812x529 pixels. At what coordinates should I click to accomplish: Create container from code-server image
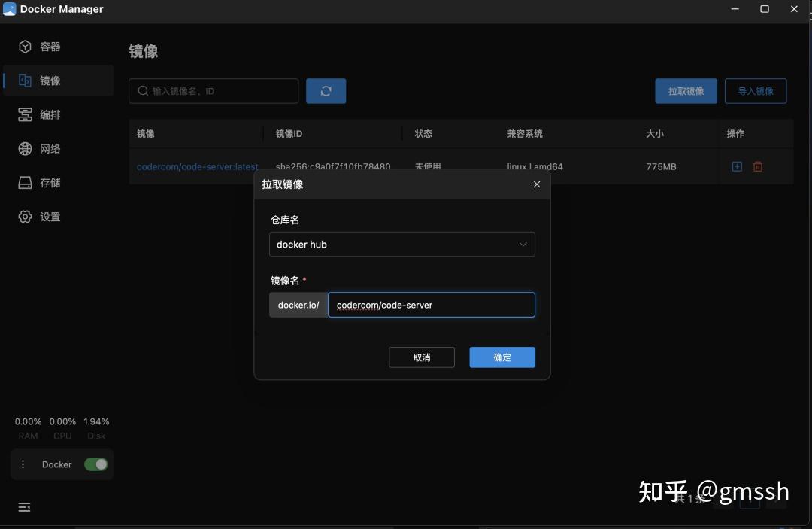coord(737,166)
